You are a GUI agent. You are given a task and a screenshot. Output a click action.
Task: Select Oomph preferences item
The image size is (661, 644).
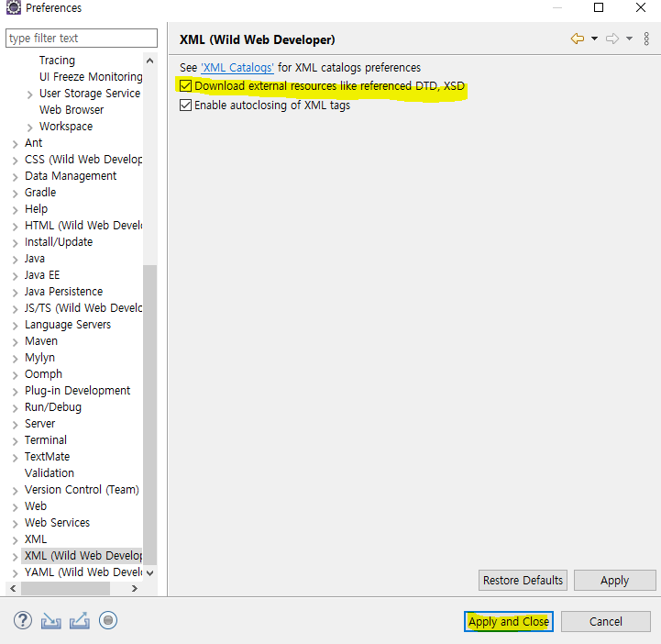43,374
